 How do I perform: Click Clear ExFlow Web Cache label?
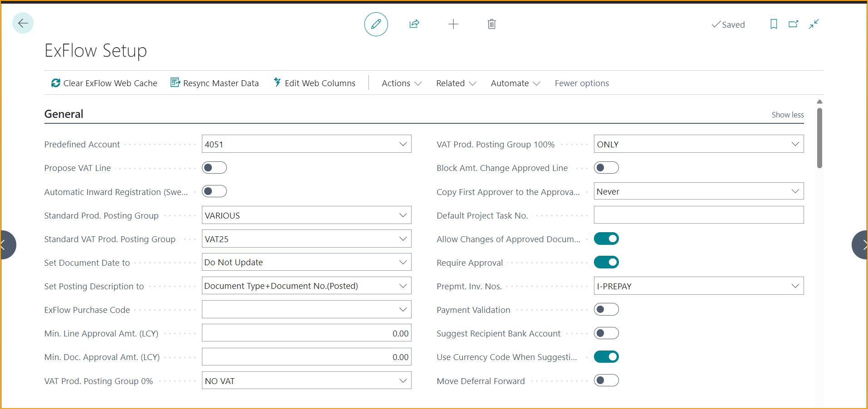pos(110,83)
